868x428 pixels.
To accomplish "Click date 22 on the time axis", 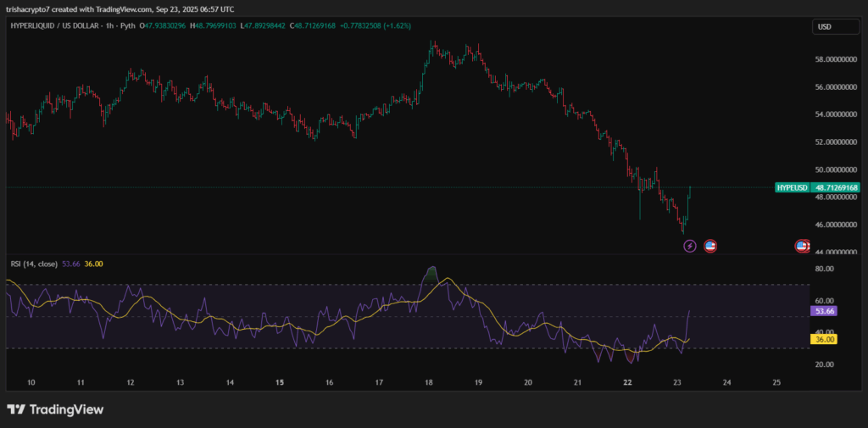I will pyautogui.click(x=627, y=383).
